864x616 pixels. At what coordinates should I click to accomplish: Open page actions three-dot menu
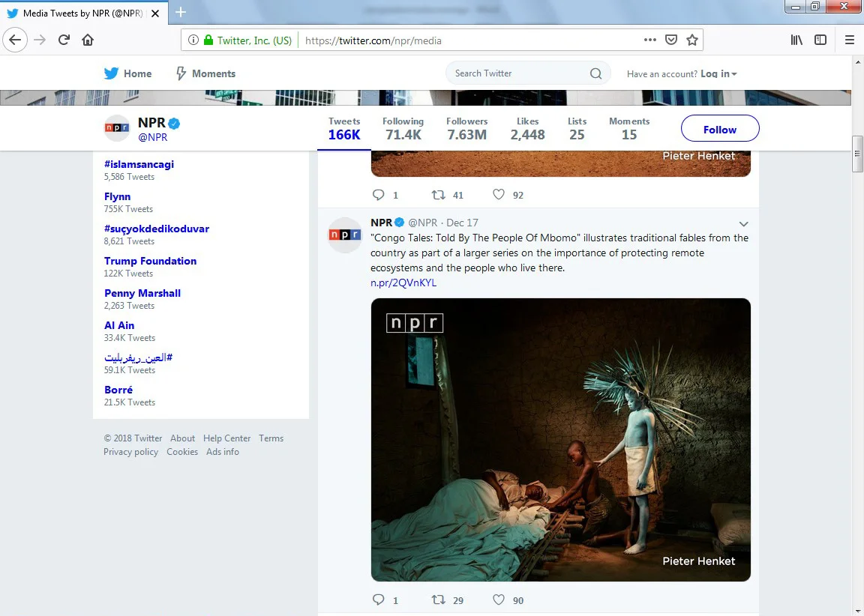(x=650, y=40)
